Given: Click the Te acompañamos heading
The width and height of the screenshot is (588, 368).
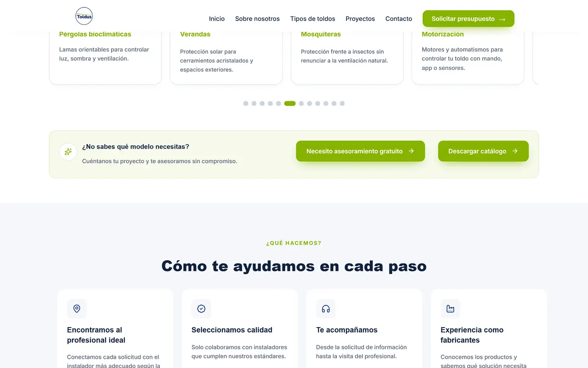Looking at the screenshot, I should 347,330.
